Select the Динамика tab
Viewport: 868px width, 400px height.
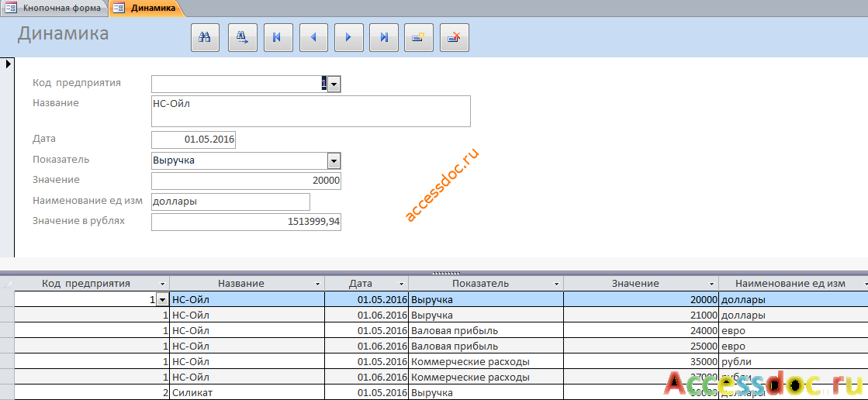click(147, 9)
